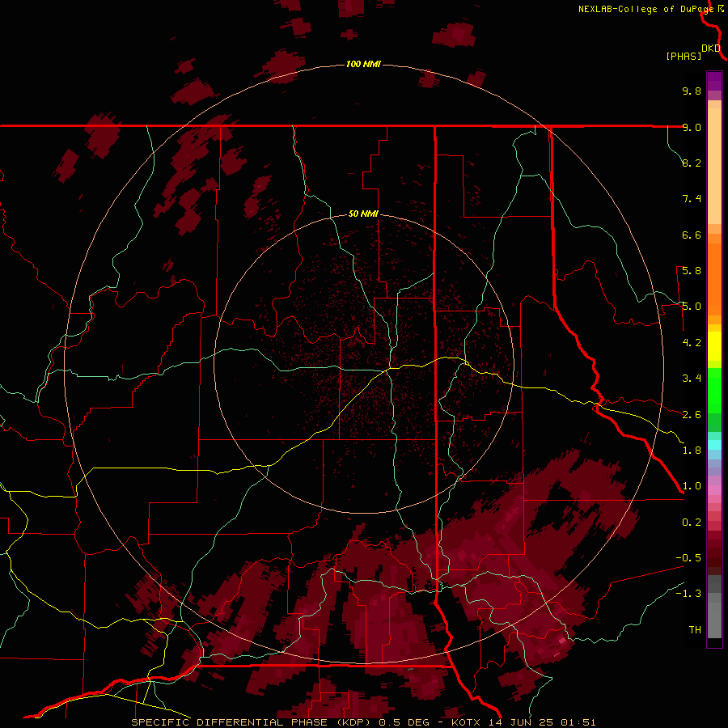Click the 5.8 value on the scale
Image resolution: width=728 pixels, height=728 pixels.
click(x=692, y=271)
